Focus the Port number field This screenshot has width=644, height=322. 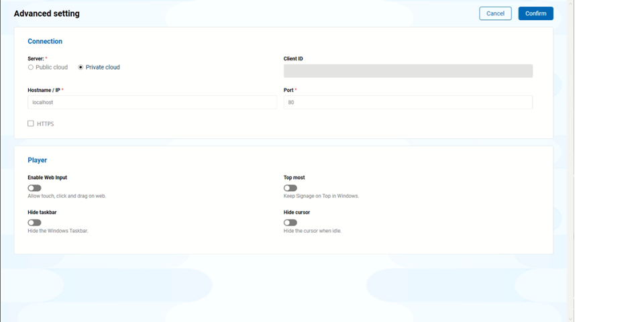(408, 102)
